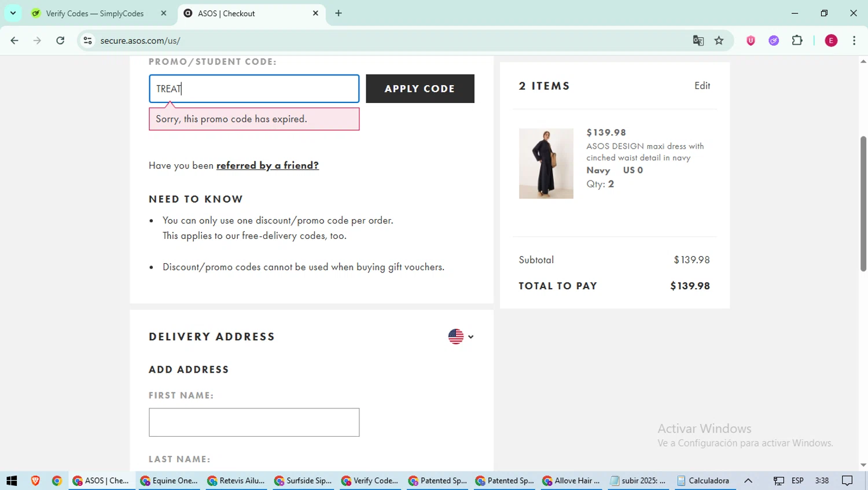Open the tab search dropdown arrow
868x490 pixels.
pyautogui.click(x=13, y=13)
